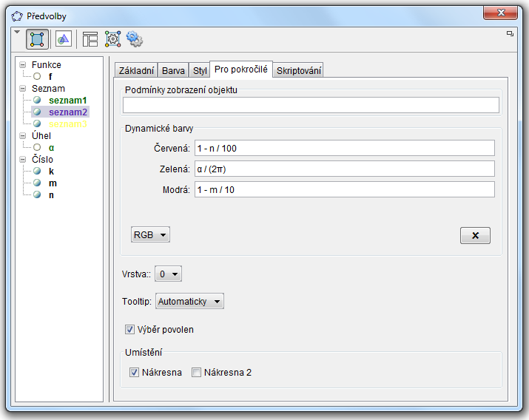Switch to the Barva tab

(x=173, y=70)
